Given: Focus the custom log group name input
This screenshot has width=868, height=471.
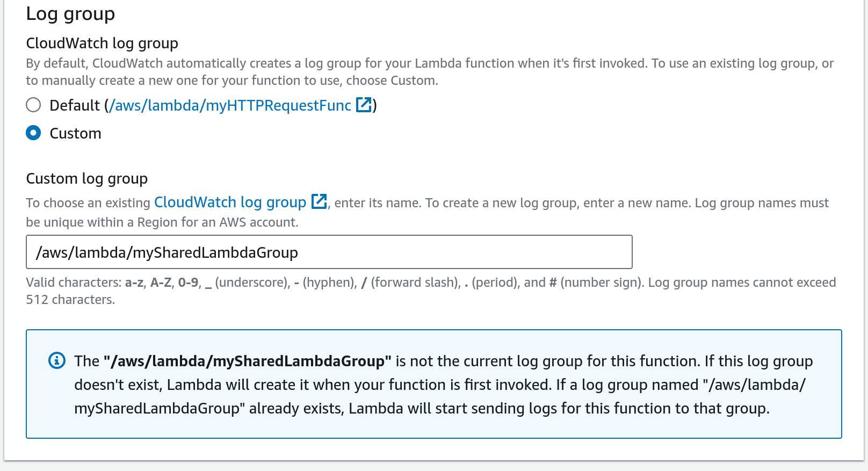Looking at the screenshot, I should click(329, 252).
